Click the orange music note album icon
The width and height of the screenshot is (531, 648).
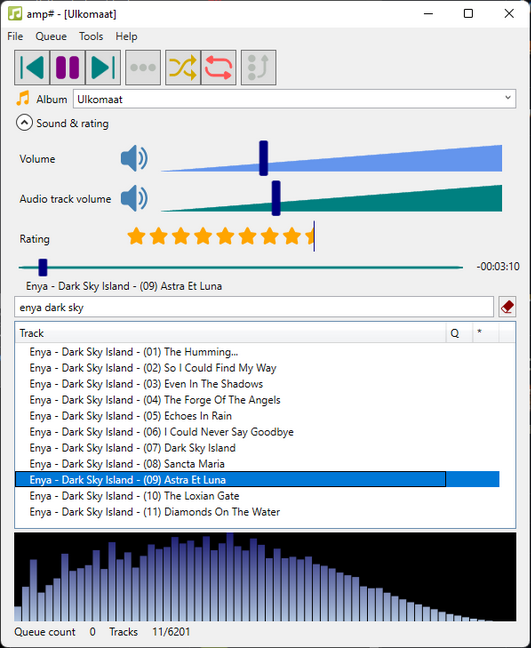pos(23,99)
